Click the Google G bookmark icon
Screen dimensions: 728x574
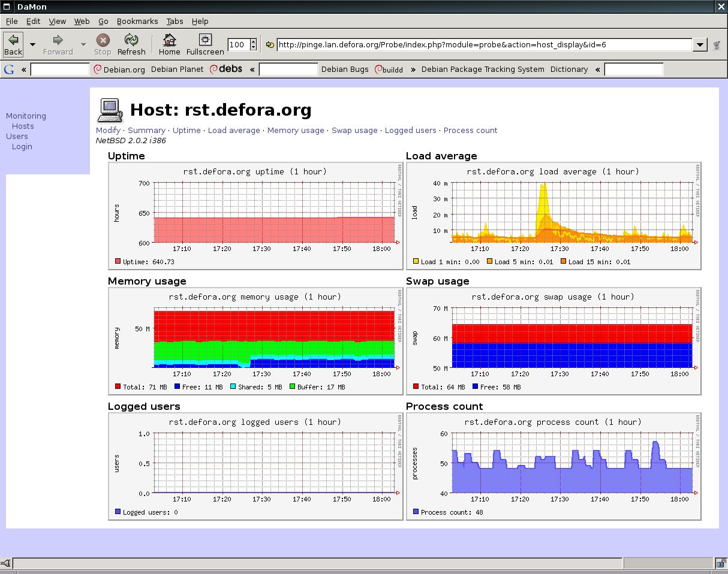[x=9, y=70]
